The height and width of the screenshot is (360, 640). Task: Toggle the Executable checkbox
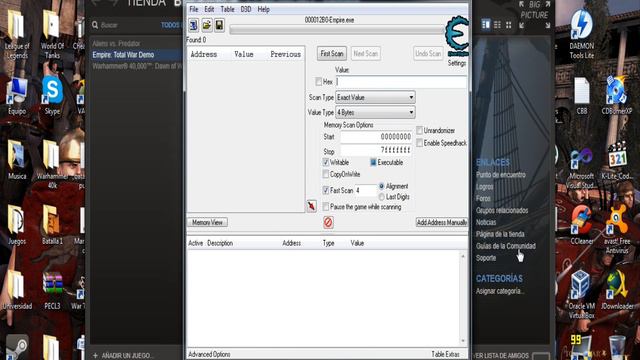(373, 162)
